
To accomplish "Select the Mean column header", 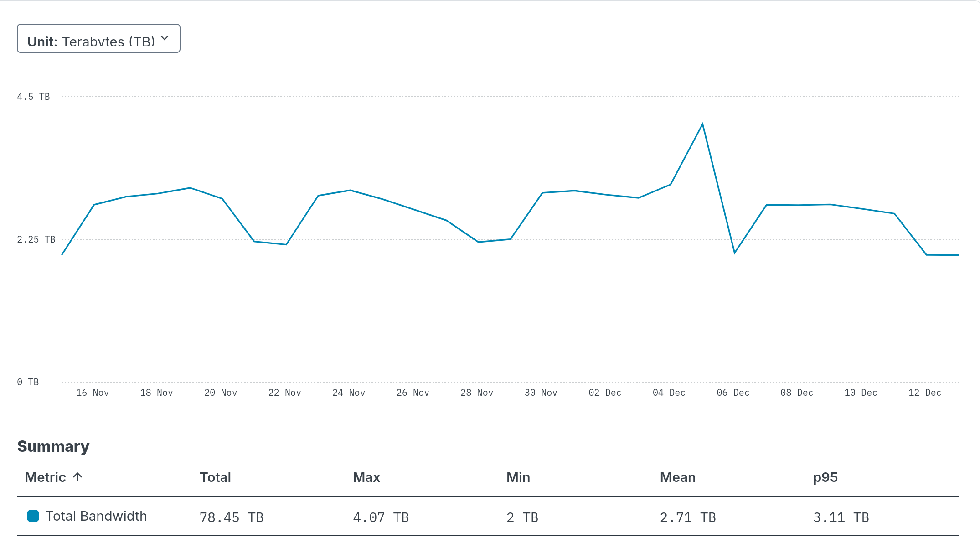I will [677, 477].
